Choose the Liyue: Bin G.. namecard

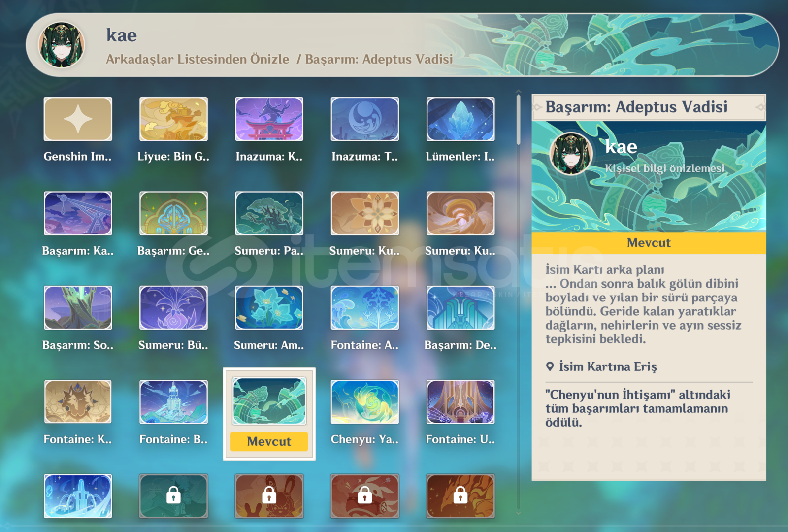[173, 119]
